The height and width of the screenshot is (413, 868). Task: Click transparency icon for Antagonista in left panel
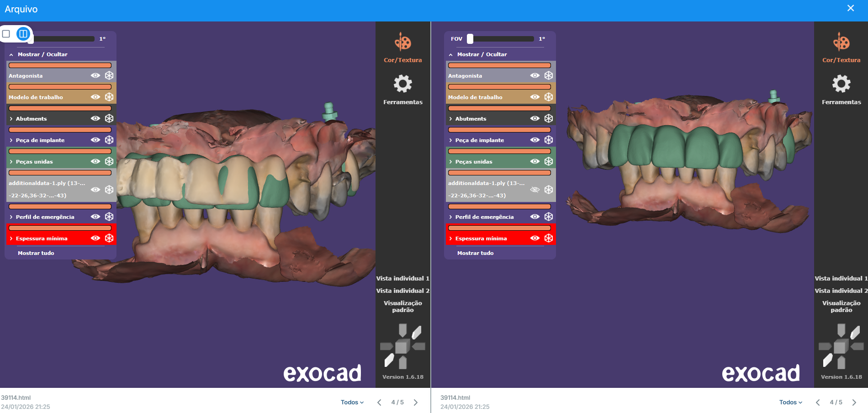(x=109, y=75)
